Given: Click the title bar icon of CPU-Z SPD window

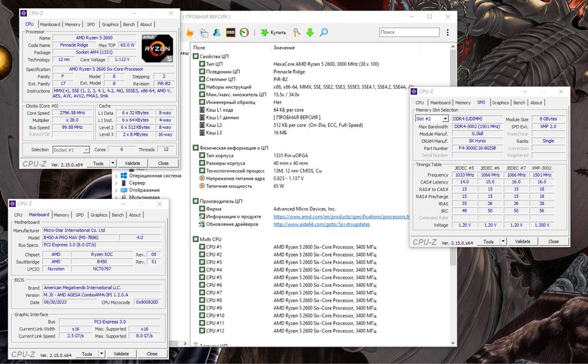Looking at the screenshot, I should coord(414,92).
